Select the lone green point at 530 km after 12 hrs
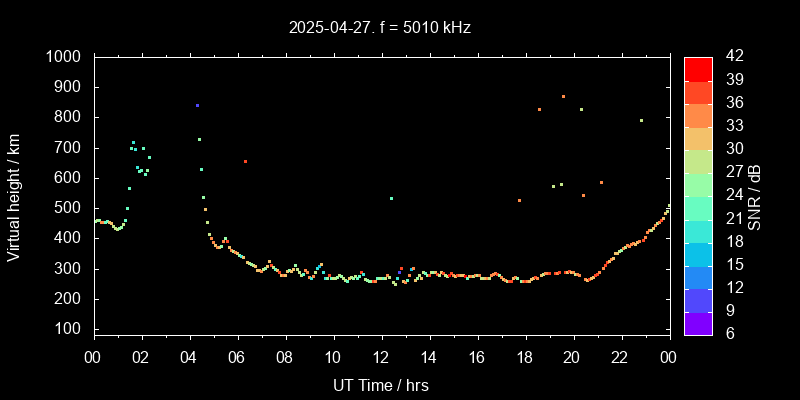Viewport: 800px width, 400px height. tap(391, 198)
